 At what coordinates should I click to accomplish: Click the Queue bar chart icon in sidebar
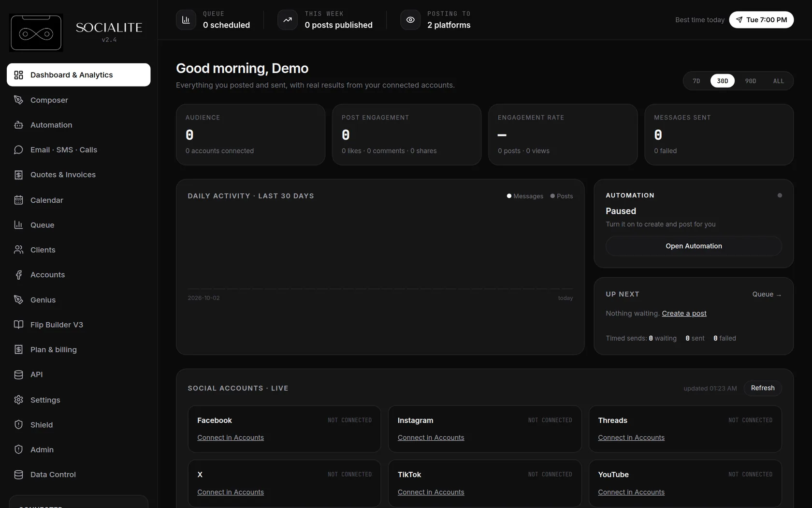(18, 225)
